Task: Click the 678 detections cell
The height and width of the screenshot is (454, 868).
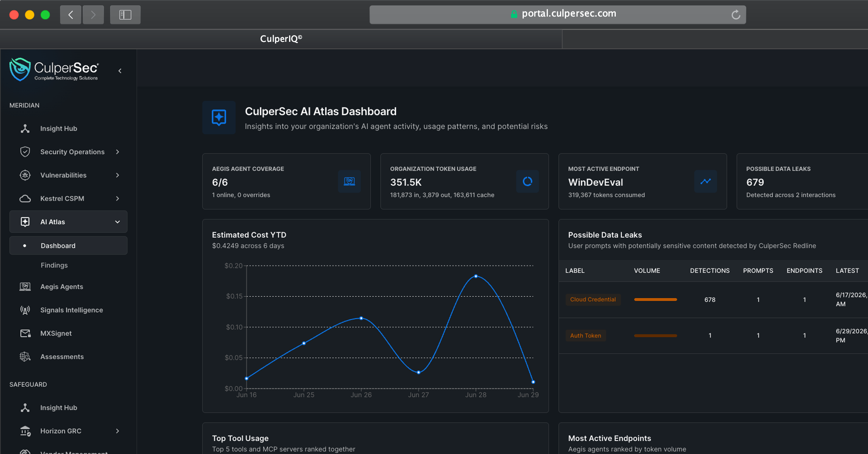Action: 710,299
